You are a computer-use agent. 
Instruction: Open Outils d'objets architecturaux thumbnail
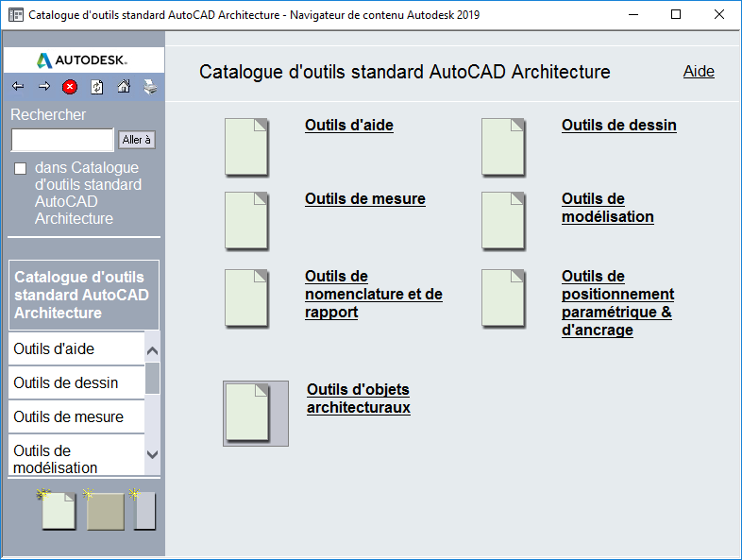[255, 413]
